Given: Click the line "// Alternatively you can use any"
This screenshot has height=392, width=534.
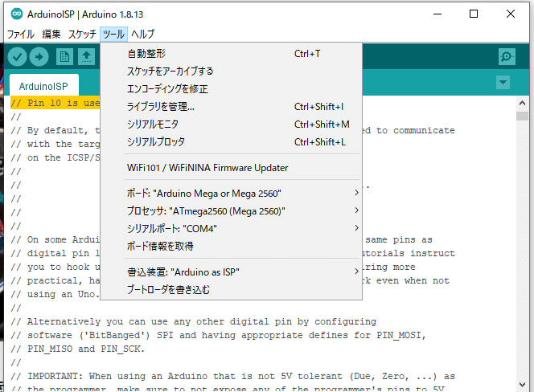Looking at the screenshot, I should tap(193, 321).
